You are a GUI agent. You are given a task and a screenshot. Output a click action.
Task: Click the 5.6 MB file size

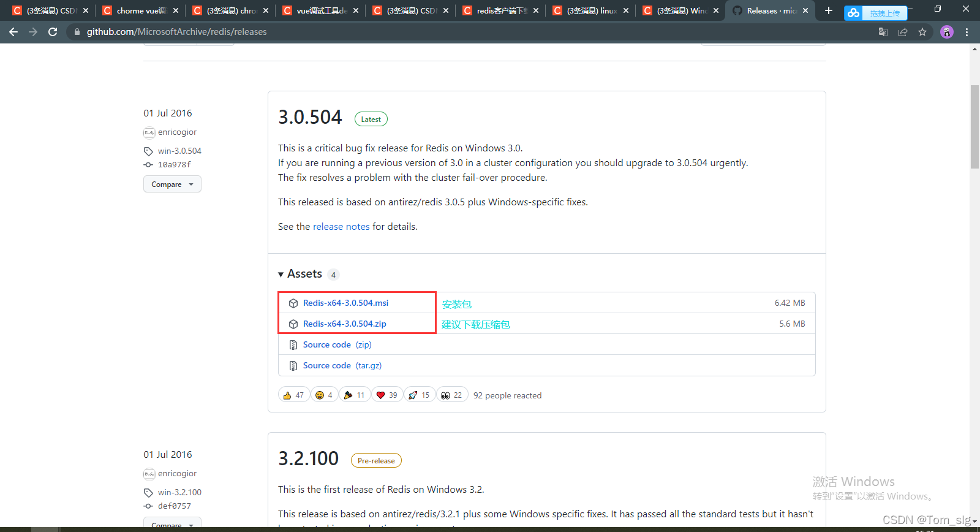pos(792,324)
